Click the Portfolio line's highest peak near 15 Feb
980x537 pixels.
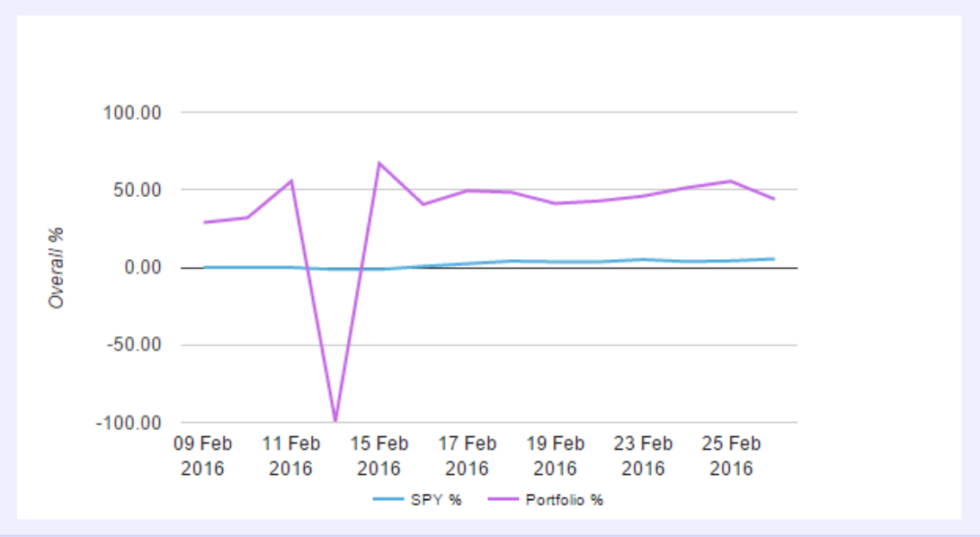pos(379,163)
